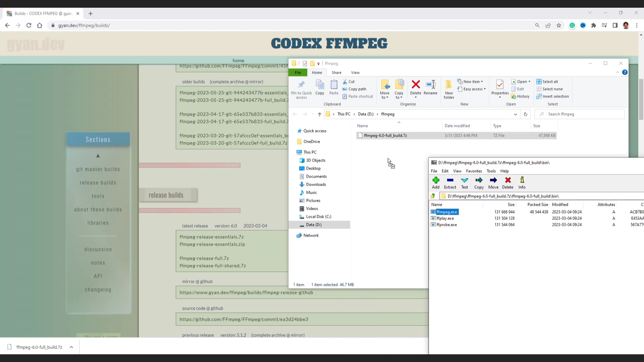
Task: Click the New folder icon
Action: (448, 89)
